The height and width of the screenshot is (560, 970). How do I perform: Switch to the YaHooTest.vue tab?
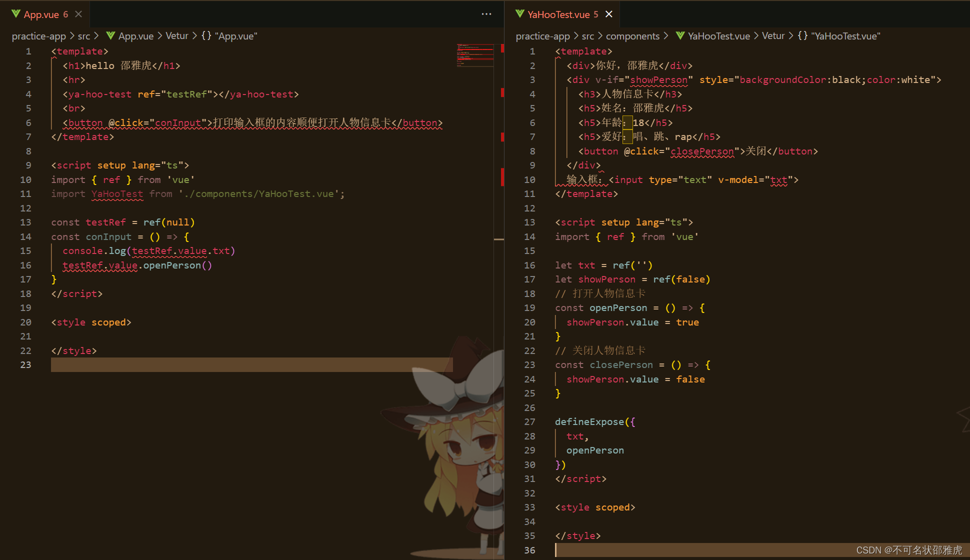pyautogui.click(x=563, y=14)
